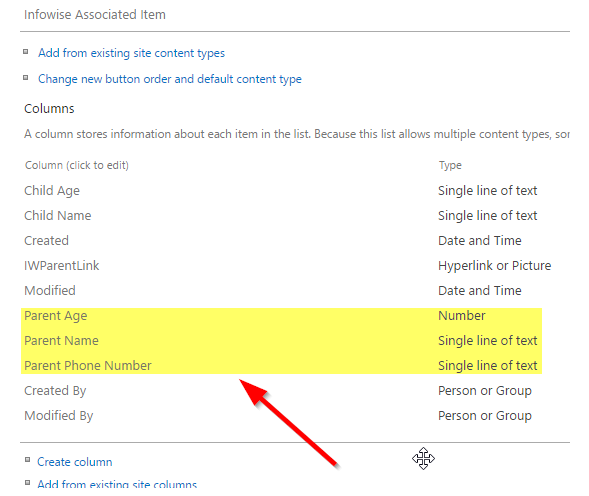This screenshot has width=589, height=496.
Task: Edit the IWParentLink column
Action: click(62, 265)
